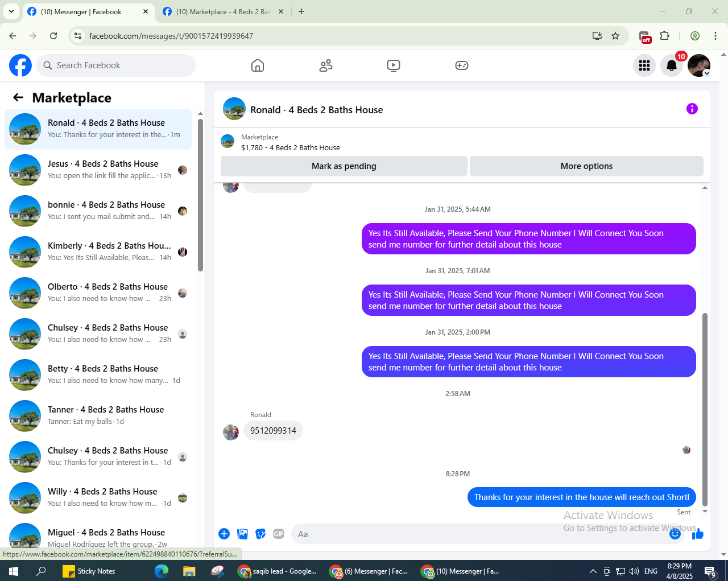Screen dimensions: 728x581
Task: Switch to the Marketplace - 4 Beds browser tab
Action: tap(223, 11)
